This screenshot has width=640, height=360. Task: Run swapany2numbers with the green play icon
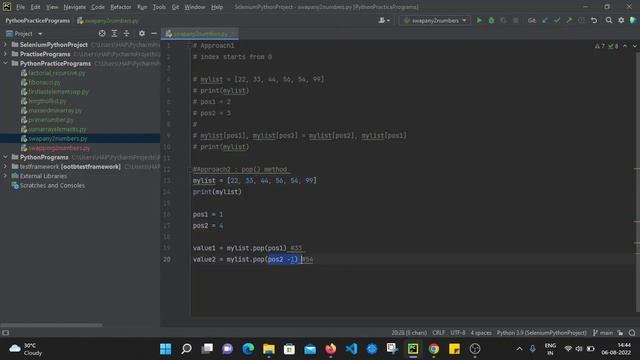click(479, 20)
